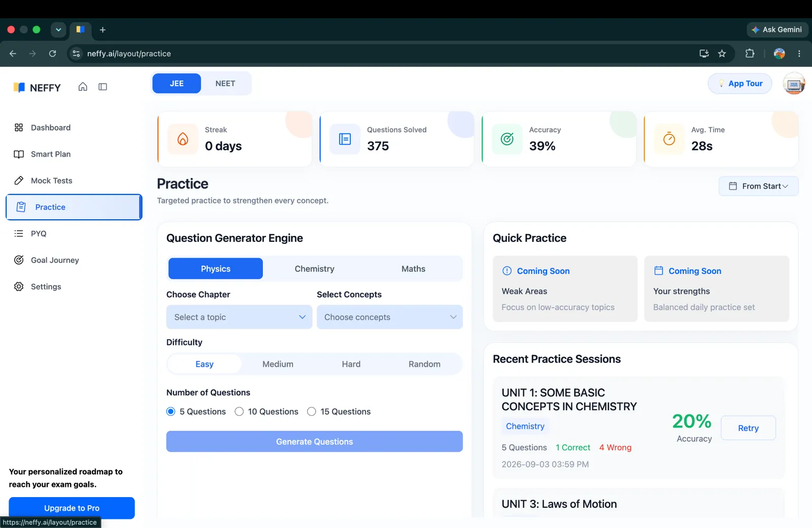Image resolution: width=812 pixels, height=528 pixels.
Task: Open Chrome three-dot menu
Action: click(799, 53)
